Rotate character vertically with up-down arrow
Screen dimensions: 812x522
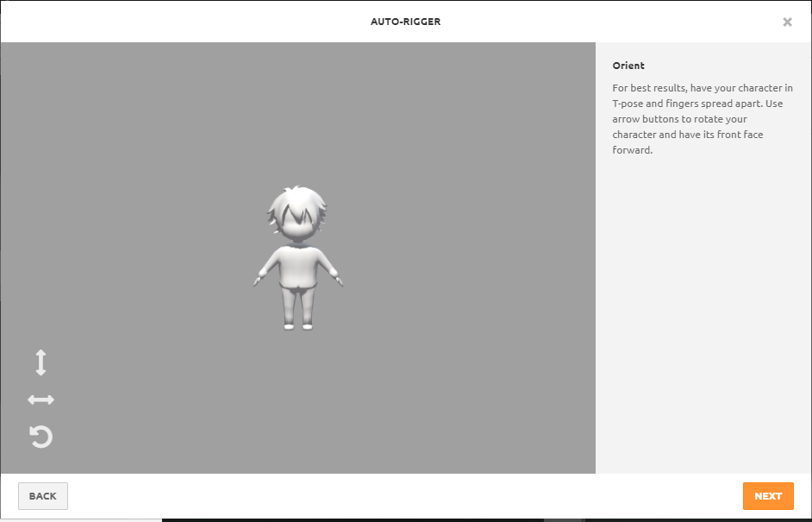[41, 362]
